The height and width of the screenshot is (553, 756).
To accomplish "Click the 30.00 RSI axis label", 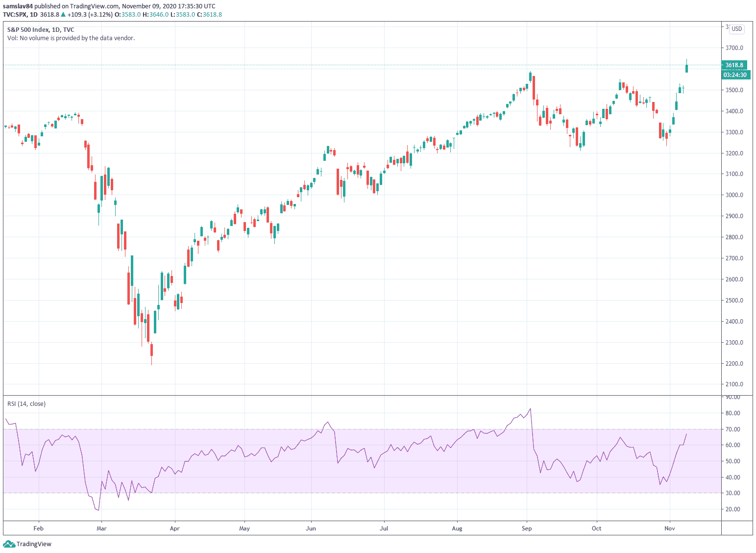I will [x=733, y=493].
